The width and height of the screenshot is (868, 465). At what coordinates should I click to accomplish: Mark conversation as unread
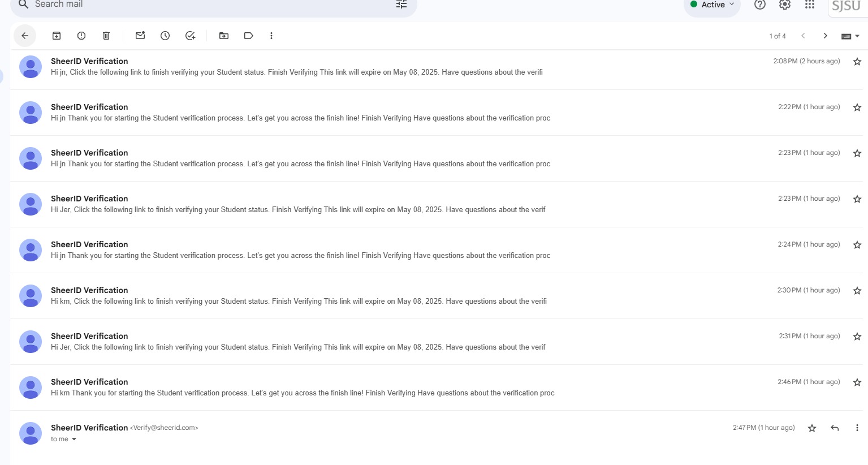tap(140, 36)
